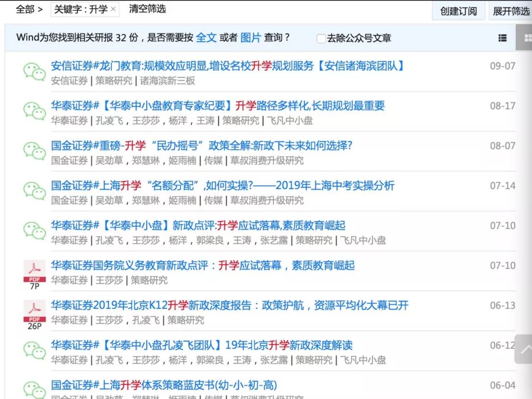Screen dimensions: 532x399
Task: Click the 09-07 date of 龙门教育 report
Action: (x=502, y=66)
